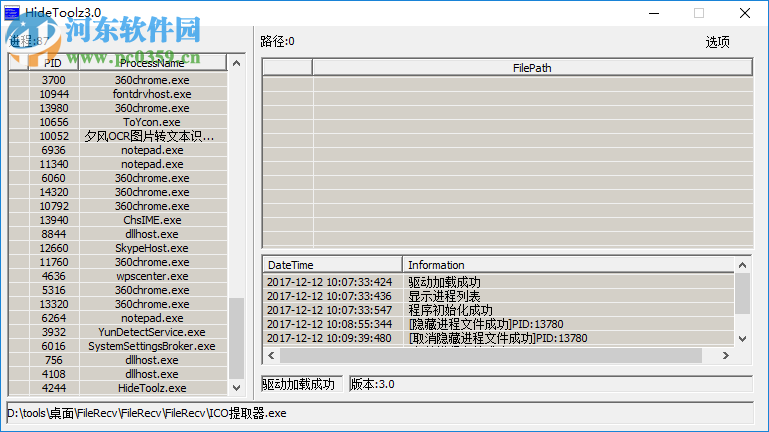
Task: Click the process list scrollbar thumb
Action: (236, 338)
